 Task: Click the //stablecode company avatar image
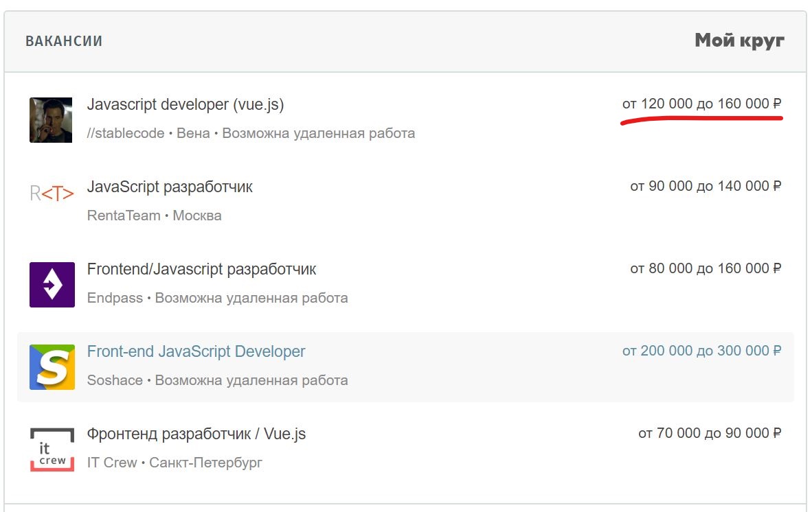pyautogui.click(x=51, y=120)
